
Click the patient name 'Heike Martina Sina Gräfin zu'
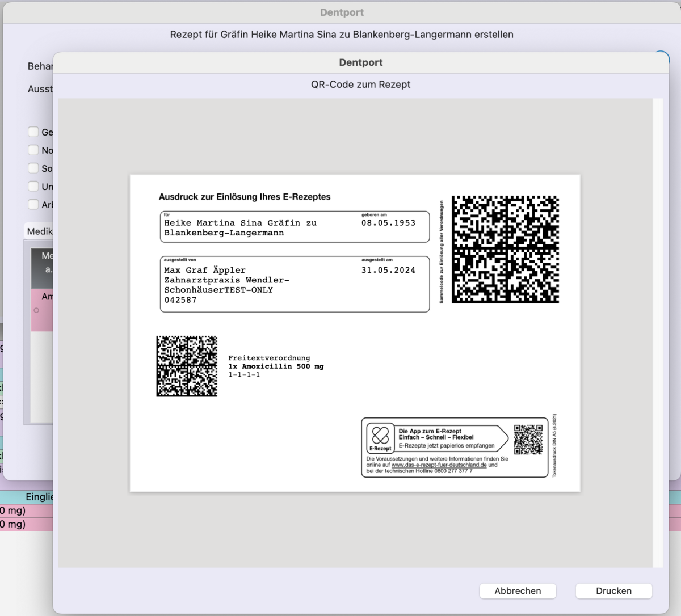(x=241, y=223)
